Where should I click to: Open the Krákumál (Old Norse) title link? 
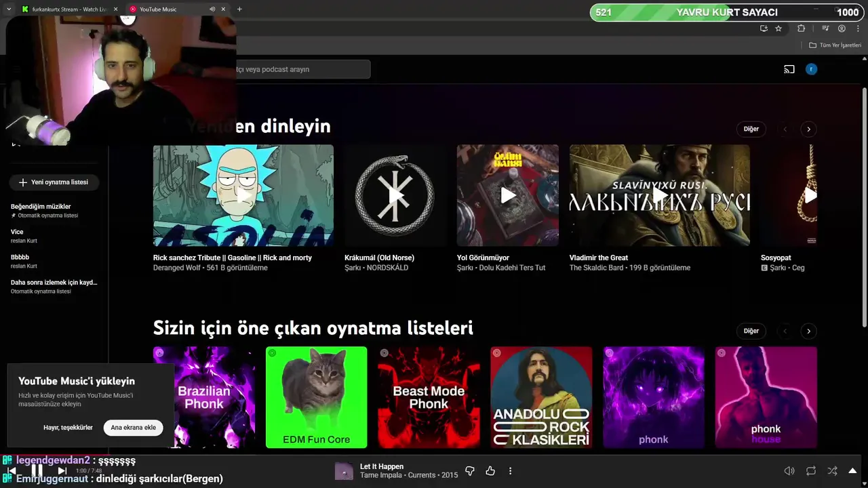click(x=379, y=258)
